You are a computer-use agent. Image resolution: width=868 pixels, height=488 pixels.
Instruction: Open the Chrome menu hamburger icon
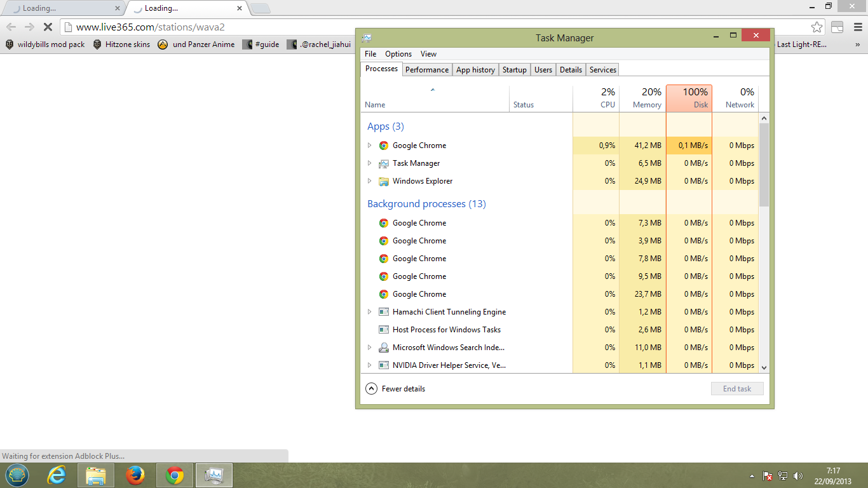[x=857, y=27]
